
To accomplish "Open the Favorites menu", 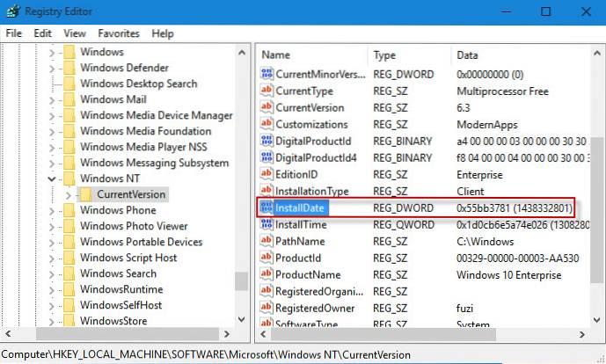I will click(x=118, y=33).
